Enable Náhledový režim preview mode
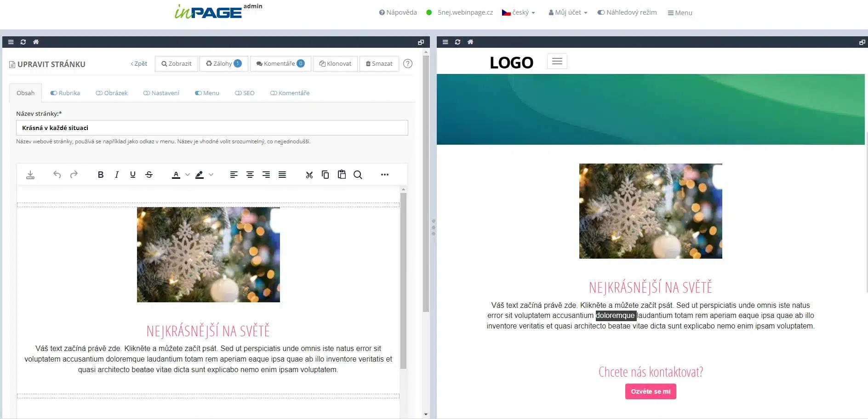This screenshot has height=419, width=868. (627, 12)
